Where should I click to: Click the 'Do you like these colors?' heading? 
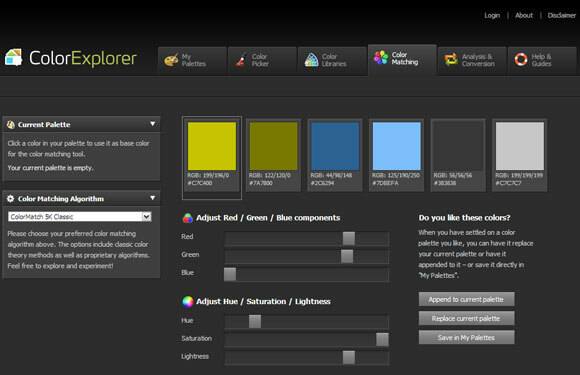464,218
